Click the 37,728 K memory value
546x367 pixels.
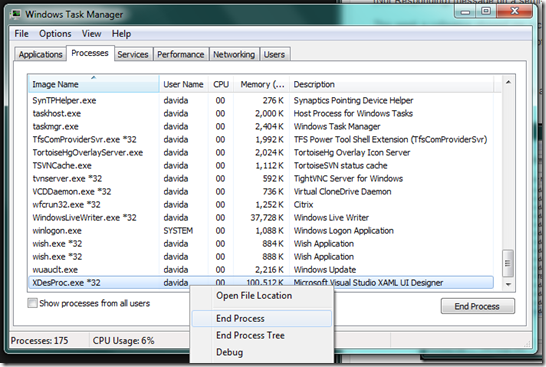pos(267,218)
